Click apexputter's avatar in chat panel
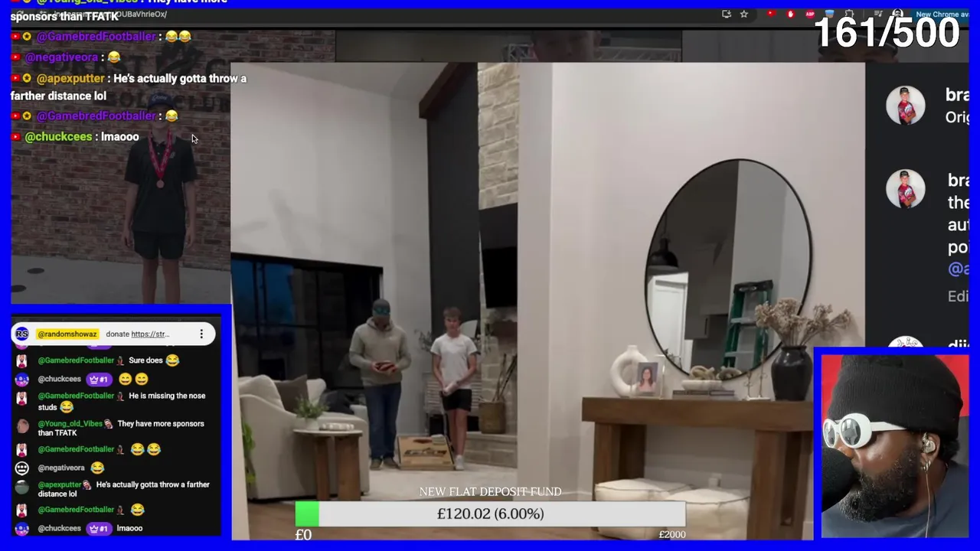980x551 pixels. pos(21,487)
